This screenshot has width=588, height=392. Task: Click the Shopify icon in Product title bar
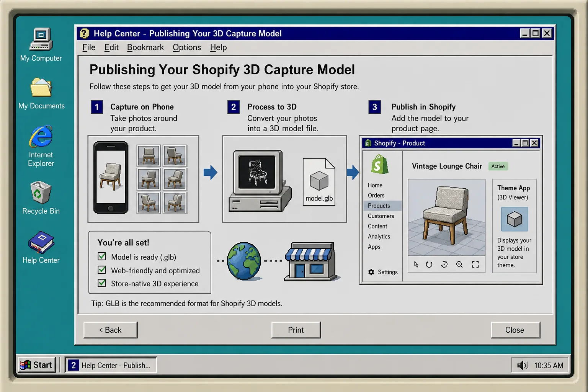coord(368,143)
